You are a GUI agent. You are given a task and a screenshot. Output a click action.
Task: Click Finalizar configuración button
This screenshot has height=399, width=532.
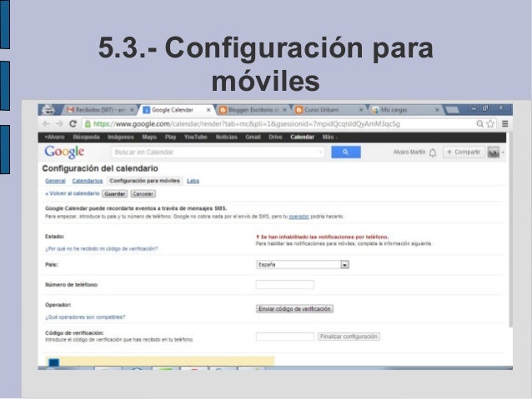(x=349, y=337)
